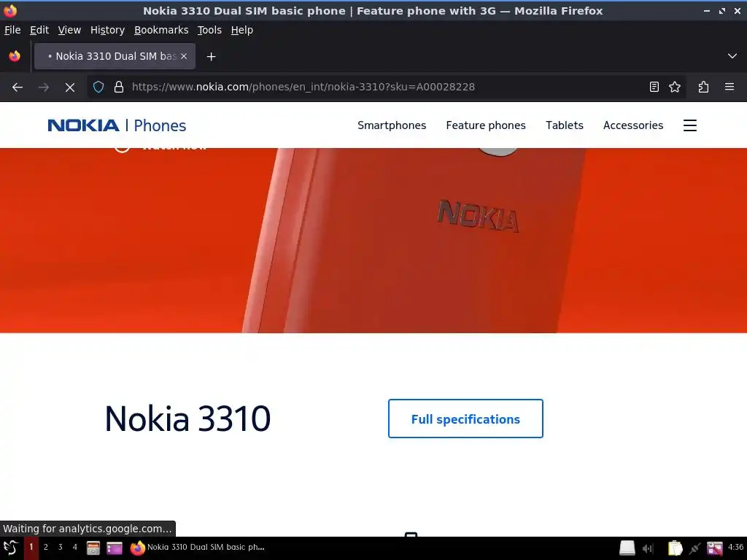Switch to workspace 2
Viewport: 747px width, 560px height.
tap(46, 547)
